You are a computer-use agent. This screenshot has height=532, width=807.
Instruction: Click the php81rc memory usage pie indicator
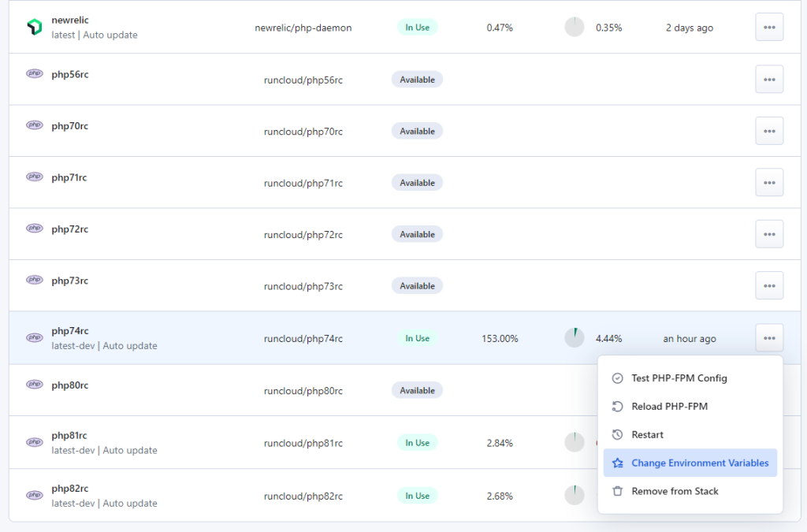pos(575,442)
